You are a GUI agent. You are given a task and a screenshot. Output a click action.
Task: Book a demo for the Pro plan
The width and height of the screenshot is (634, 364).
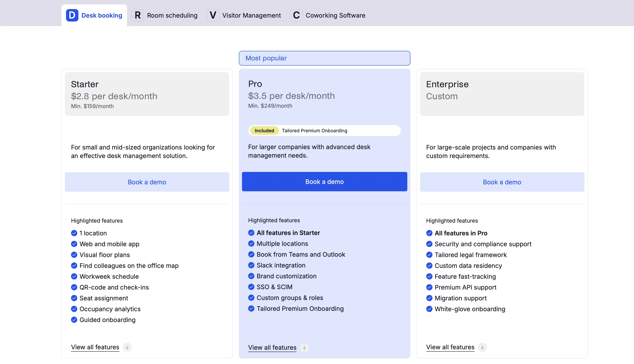click(324, 182)
